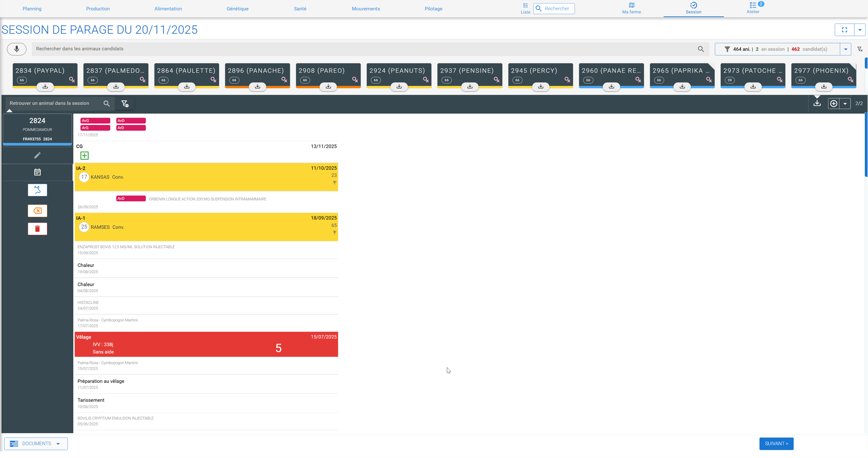Select the 2977 (PHOENIX) candidate card
The image size is (868, 458).
[x=823, y=75]
